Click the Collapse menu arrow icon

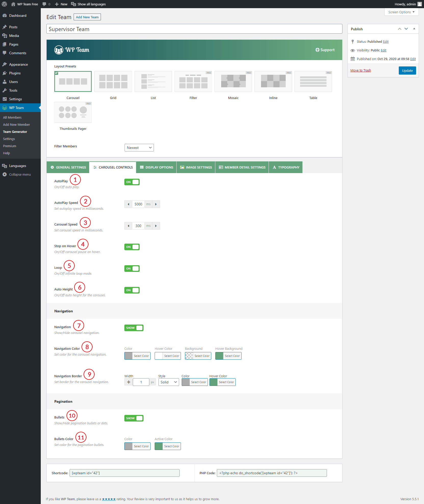[5, 174]
